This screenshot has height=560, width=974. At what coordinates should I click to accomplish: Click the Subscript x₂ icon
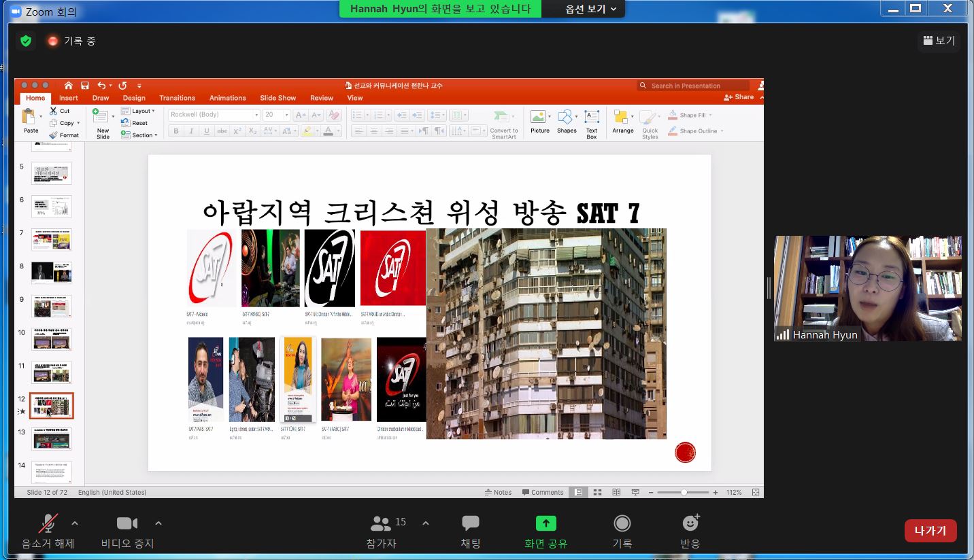point(252,131)
